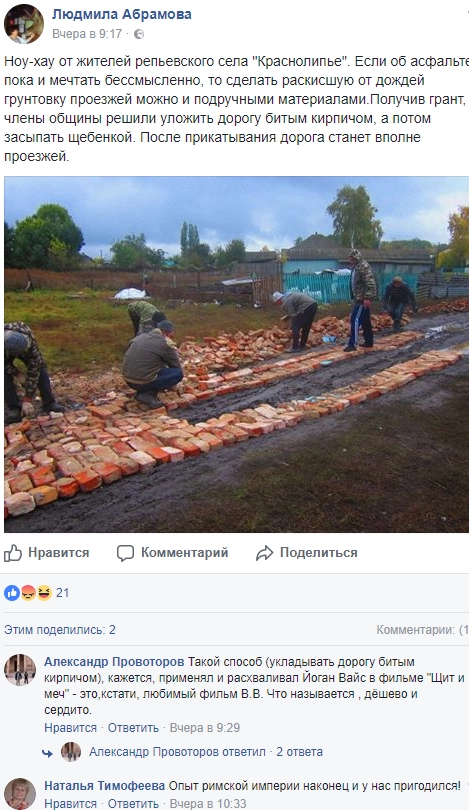Open Комментарии count link

(423, 630)
